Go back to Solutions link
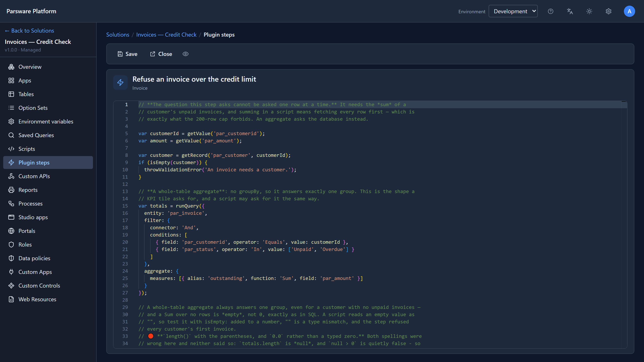The height and width of the screenshot is (362, 644). click(30, 31)
